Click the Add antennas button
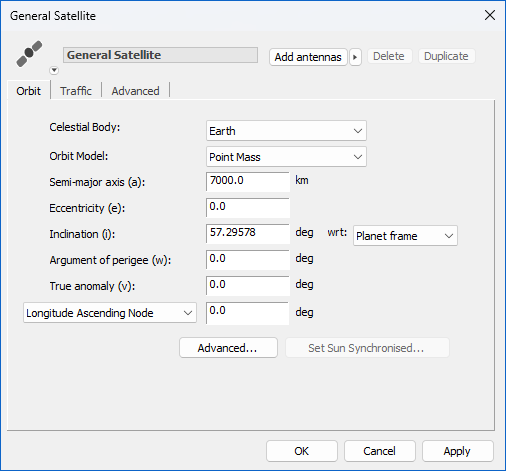This screenshot has width=506, height=471. coord(308,57)
